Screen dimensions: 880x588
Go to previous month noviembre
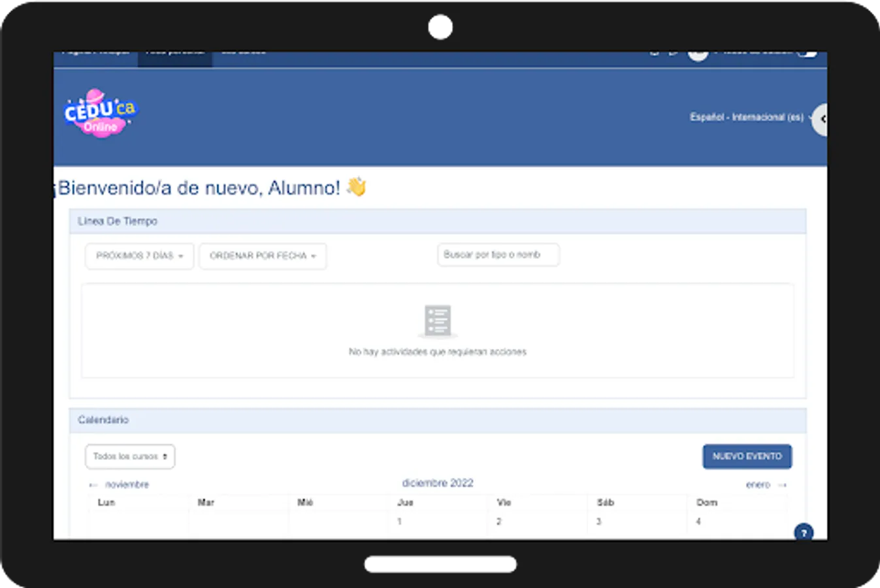coord(119,485)
